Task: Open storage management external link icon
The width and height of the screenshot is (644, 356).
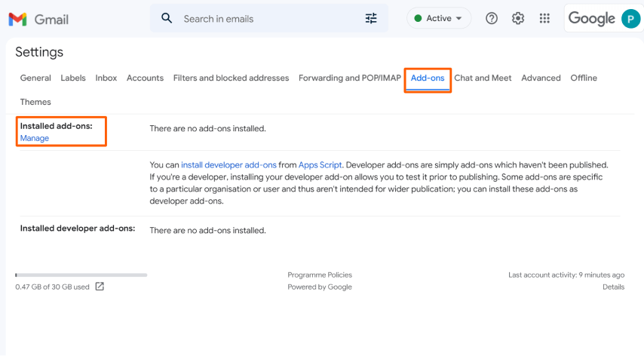Action: 100,286
